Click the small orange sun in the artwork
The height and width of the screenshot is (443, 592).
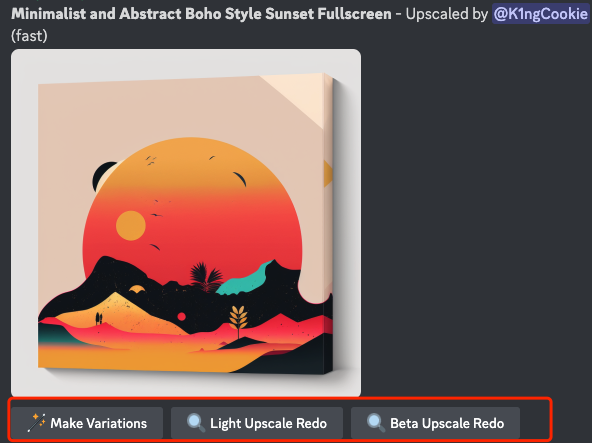pos(131,225)
